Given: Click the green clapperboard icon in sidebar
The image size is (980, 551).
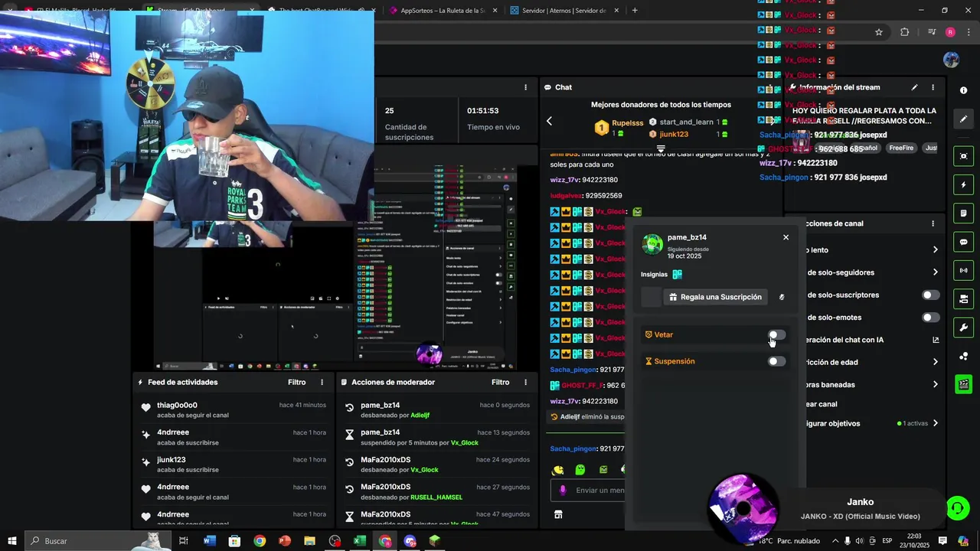Looking at the screenshot, I should click(964, 384).
